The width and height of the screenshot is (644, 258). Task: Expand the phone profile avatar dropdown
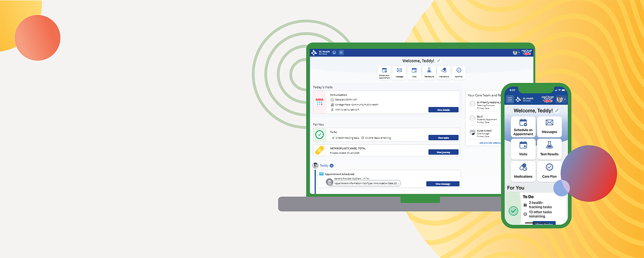pos(561,99)
